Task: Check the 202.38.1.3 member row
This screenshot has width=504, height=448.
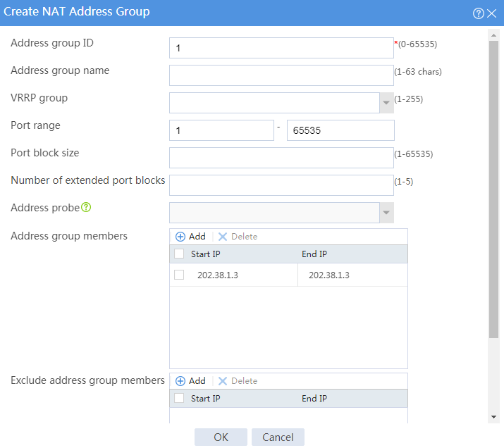Action: coord(179,275)
